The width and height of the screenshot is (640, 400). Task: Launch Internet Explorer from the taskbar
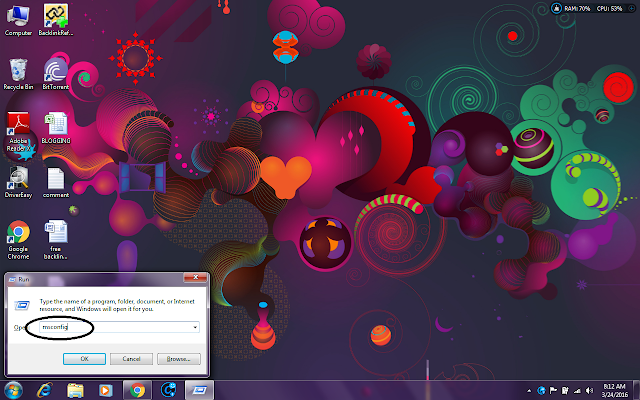[x=44, y=390]
